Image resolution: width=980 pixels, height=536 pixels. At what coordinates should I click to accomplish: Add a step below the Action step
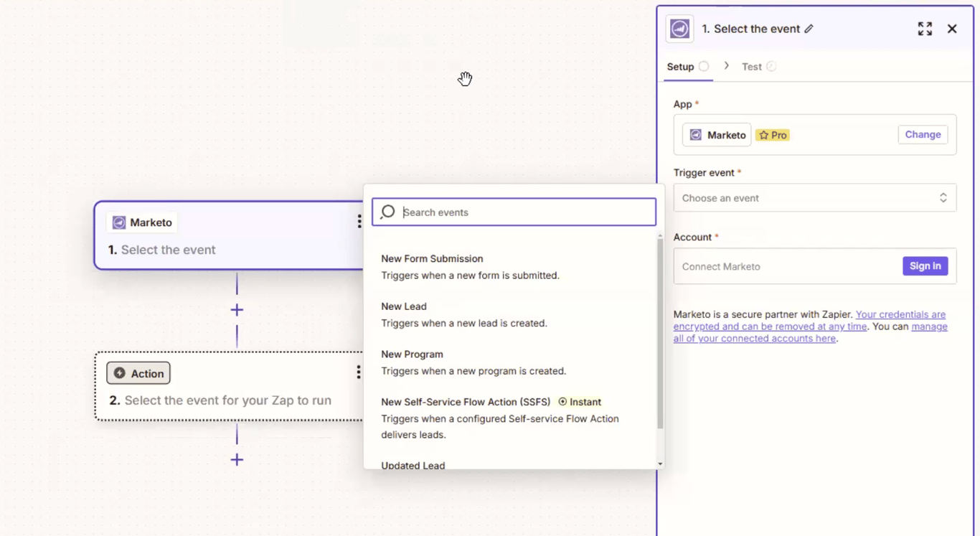[237, 460]
